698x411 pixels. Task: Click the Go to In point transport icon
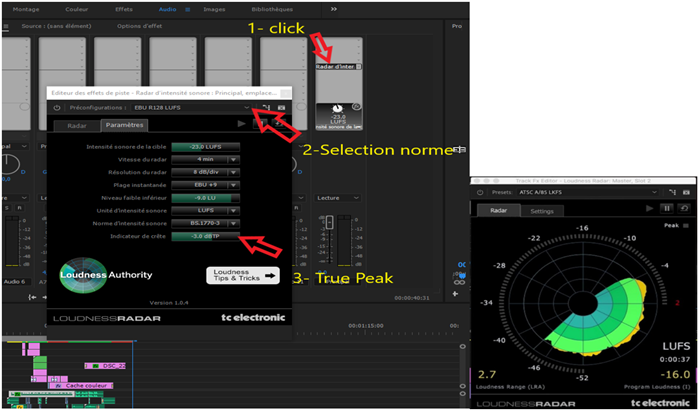coord(32,297)
